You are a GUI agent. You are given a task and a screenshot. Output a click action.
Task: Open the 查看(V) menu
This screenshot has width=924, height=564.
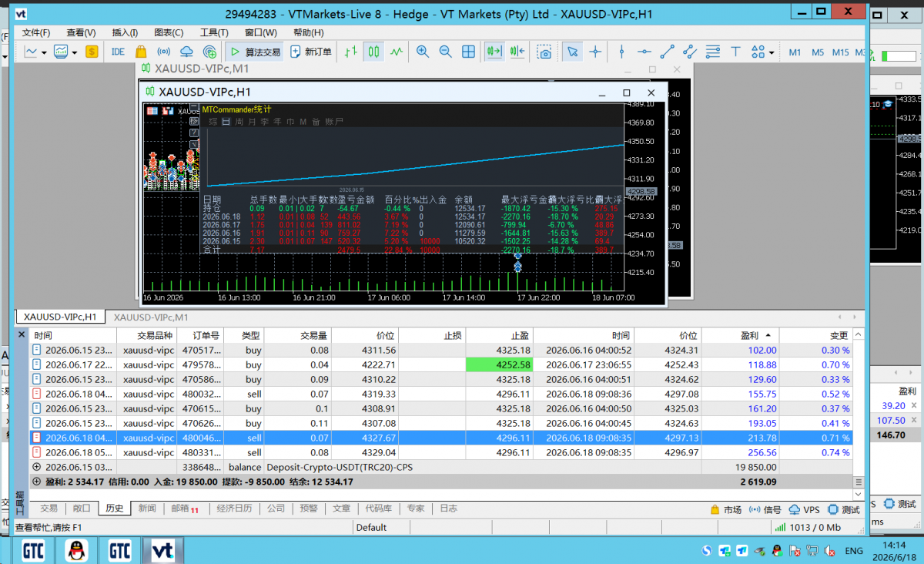click(81, 32)
